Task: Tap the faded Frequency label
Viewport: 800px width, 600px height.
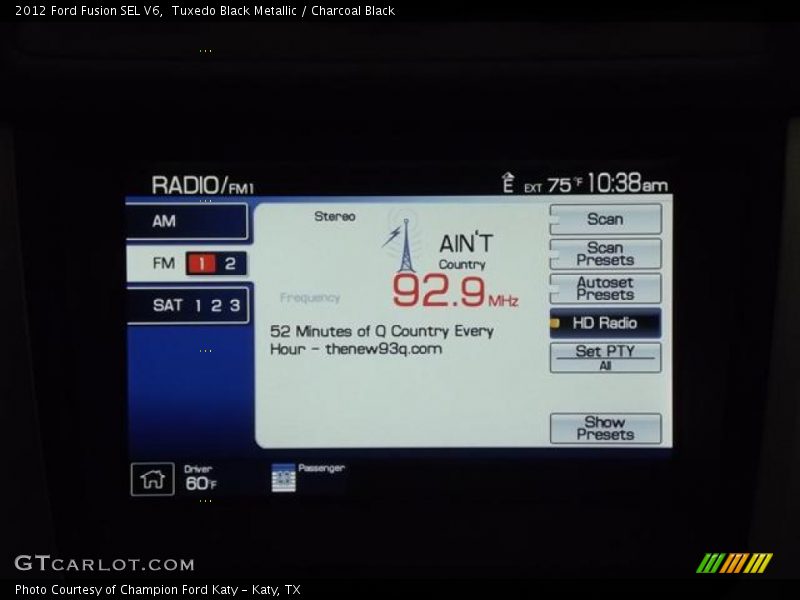Action: [x=310, y=297]
